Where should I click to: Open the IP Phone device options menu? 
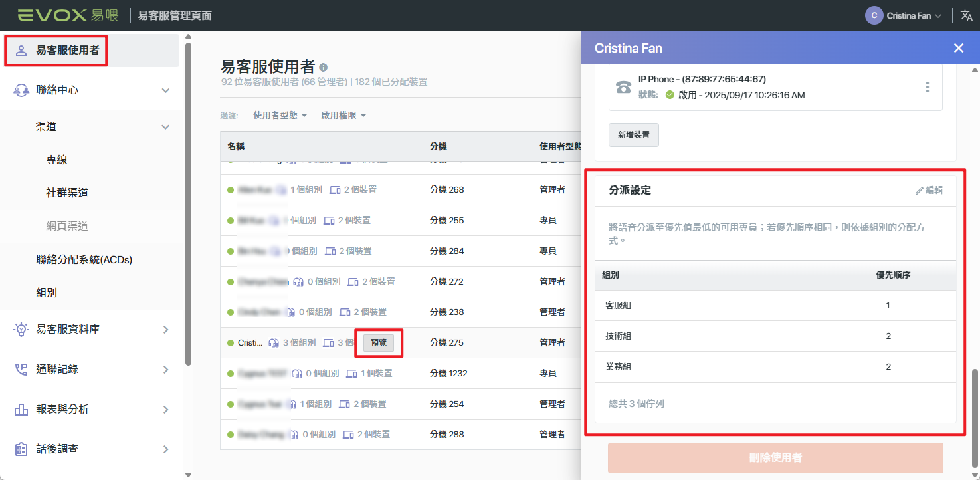coord(927,87)
